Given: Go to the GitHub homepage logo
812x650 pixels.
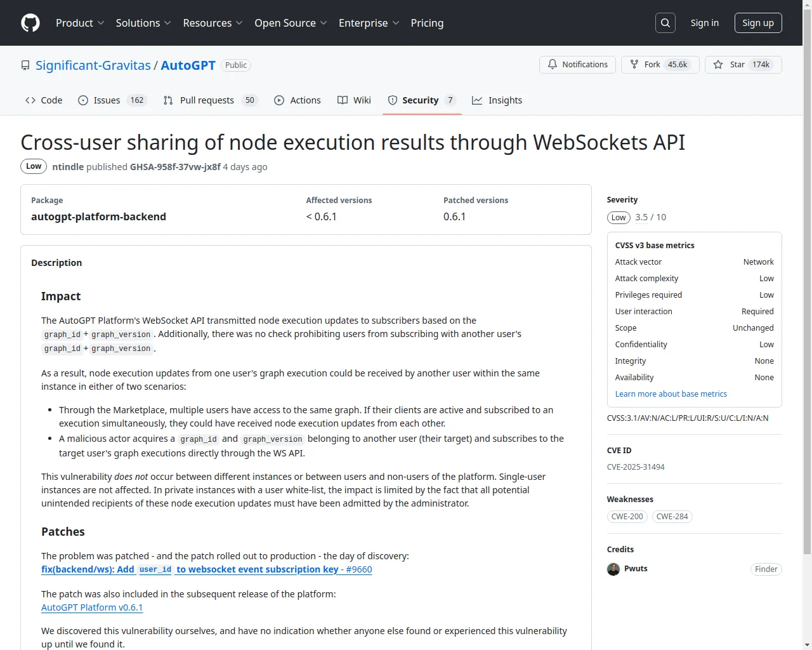Looking at the screenshot, I should tap(30, 23).
